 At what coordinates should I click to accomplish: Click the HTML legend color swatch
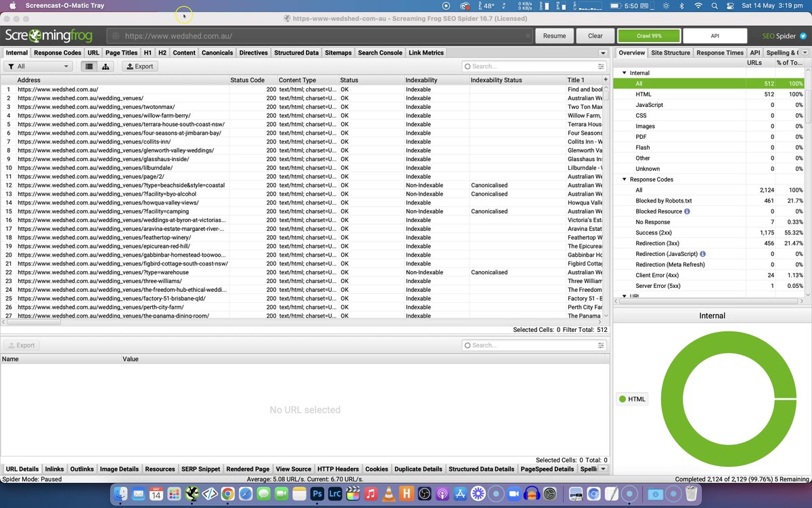pos(623,399)
